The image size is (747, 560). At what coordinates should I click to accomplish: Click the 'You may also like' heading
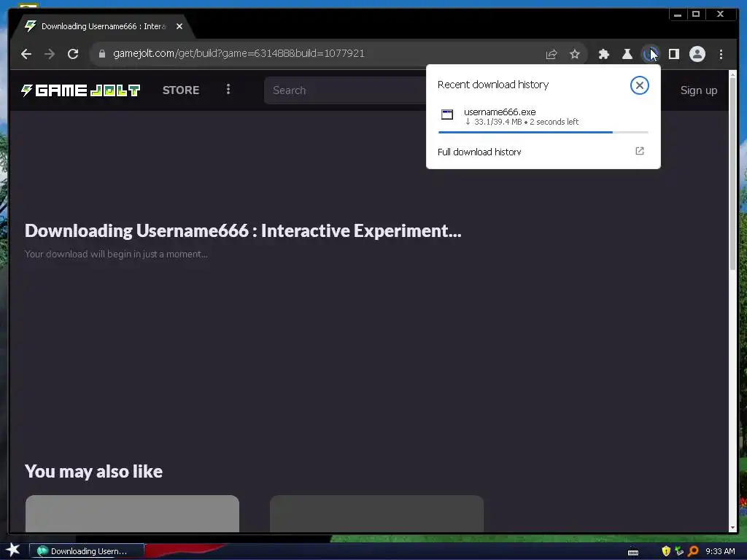(x=94, y=472)
